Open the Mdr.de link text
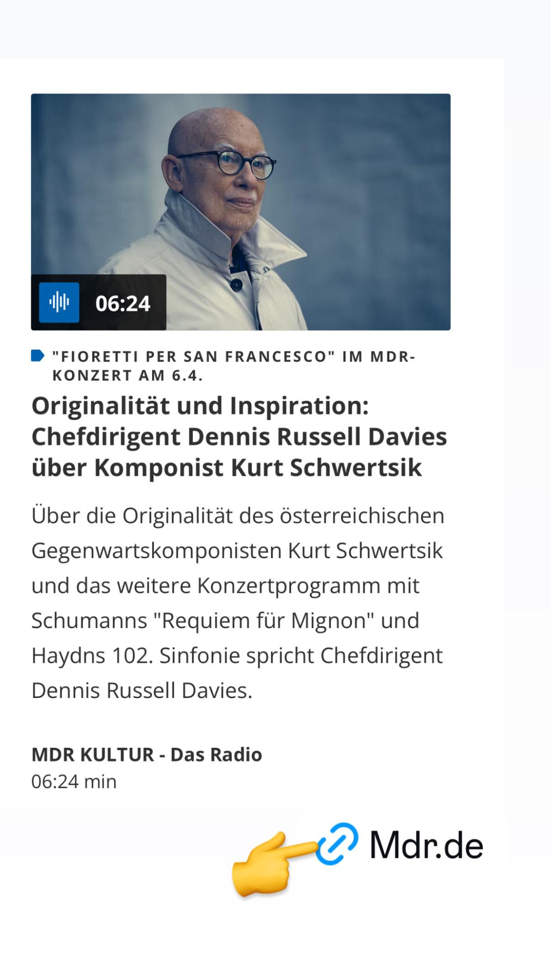This screenshot has height=980, width=551. (x=426, y=845)
